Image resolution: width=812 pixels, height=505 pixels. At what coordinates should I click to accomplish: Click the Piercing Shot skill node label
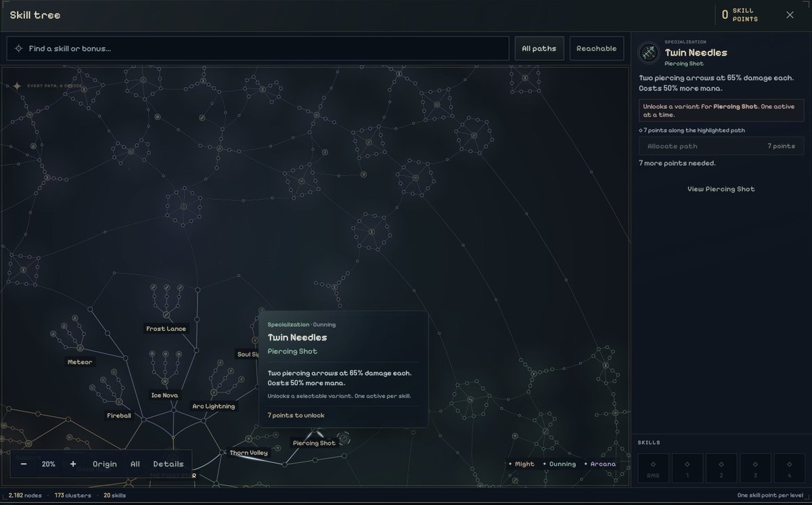[x=314, y=443]
